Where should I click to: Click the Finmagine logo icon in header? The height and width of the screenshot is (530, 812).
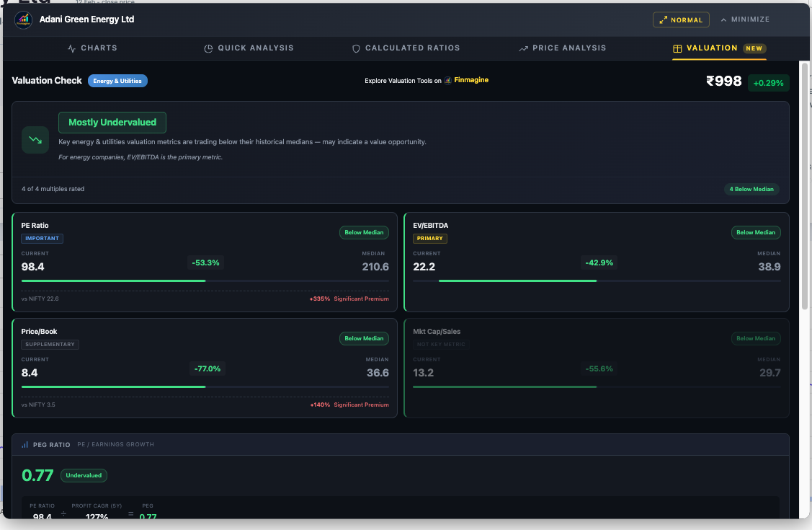tap(23, 19)
